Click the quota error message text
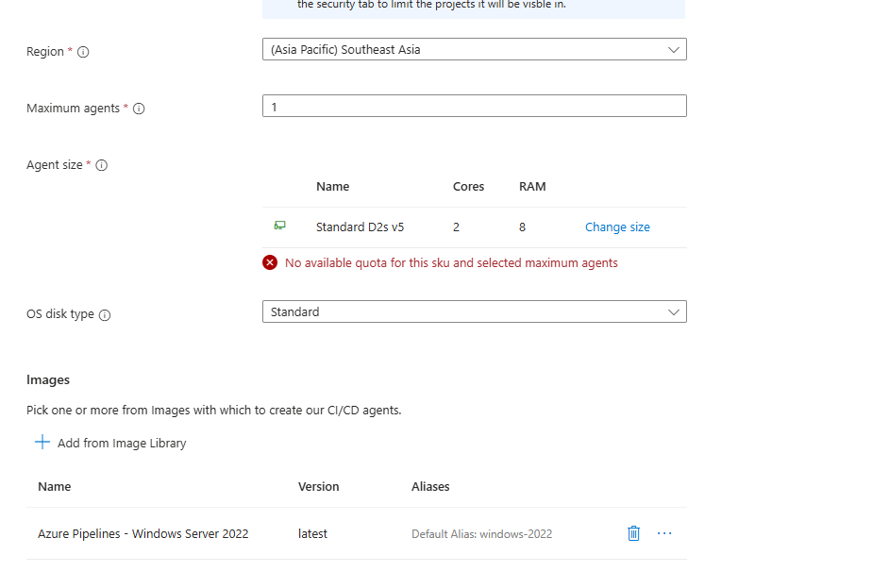 tap(451, 263)
